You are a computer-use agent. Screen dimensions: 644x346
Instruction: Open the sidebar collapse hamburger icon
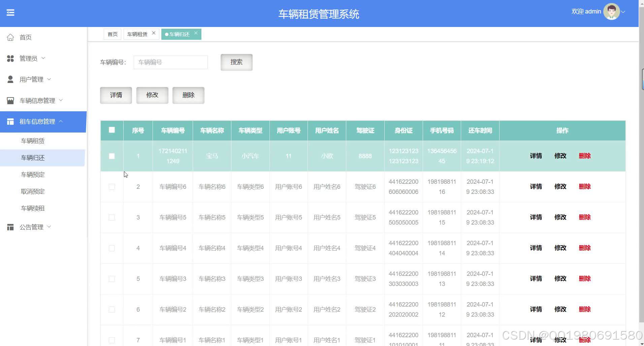pyautogui.click(x=10, y=12)
